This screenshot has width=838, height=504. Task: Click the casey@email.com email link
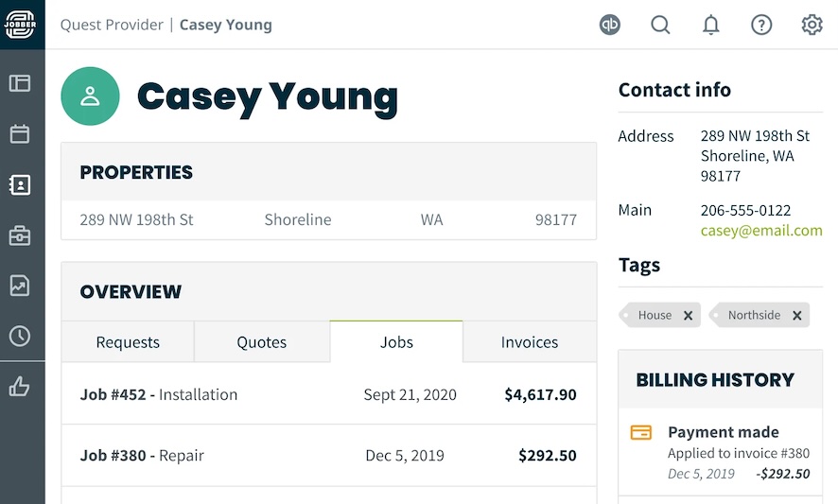point(761,231)
